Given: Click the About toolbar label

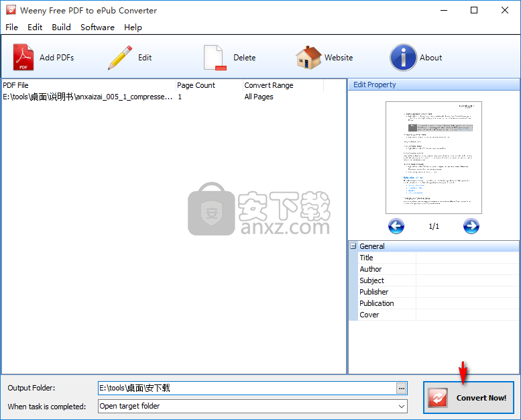Looking at the screenshot, I should pos(430,58).
